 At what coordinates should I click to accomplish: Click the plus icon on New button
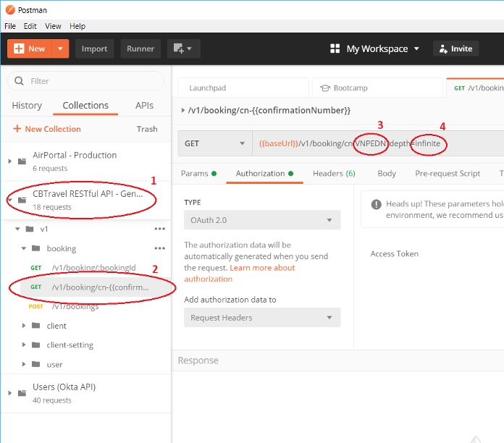point(19,48)
